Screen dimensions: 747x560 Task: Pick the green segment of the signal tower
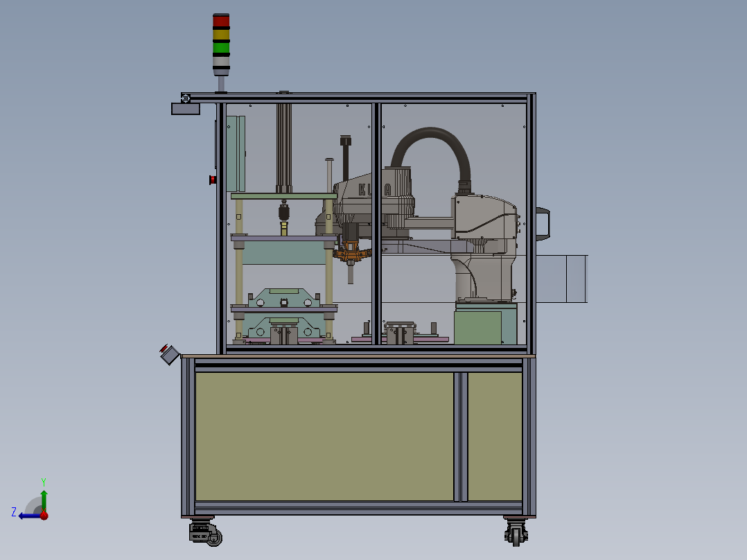(221, 48)
